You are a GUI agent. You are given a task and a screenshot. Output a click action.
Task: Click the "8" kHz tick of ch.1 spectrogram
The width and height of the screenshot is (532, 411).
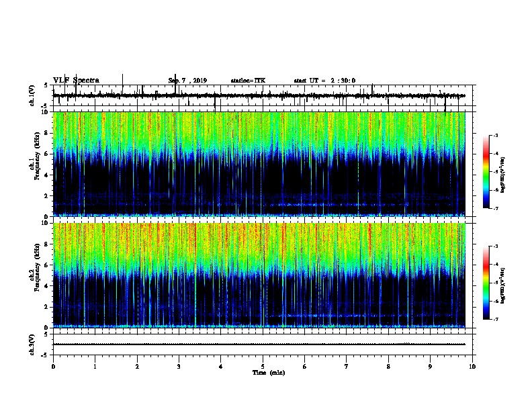click(46, 133)
